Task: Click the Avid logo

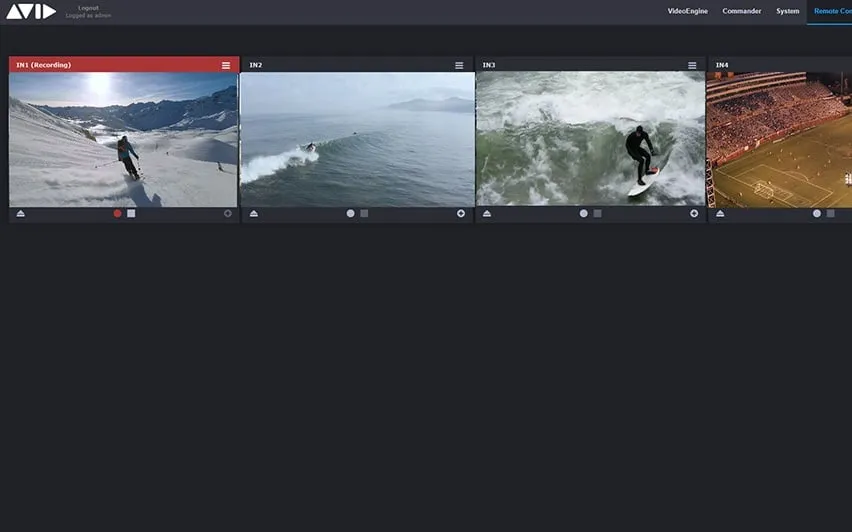Action: (x=31, y=11)
